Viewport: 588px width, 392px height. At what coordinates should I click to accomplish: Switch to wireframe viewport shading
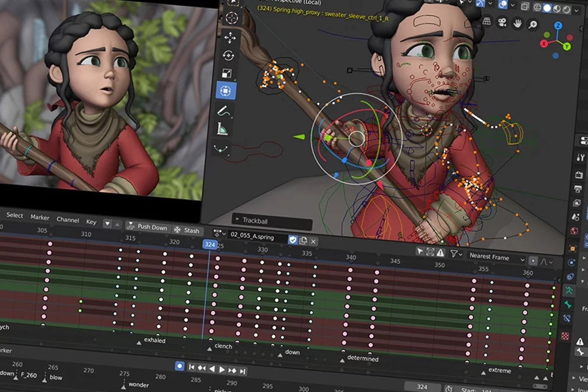pos(537,7)
